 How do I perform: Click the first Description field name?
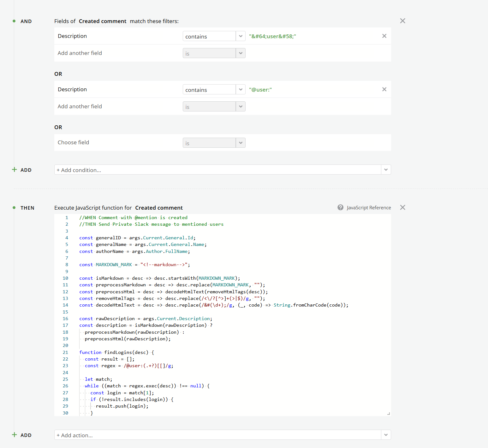(x=72, y=36)
